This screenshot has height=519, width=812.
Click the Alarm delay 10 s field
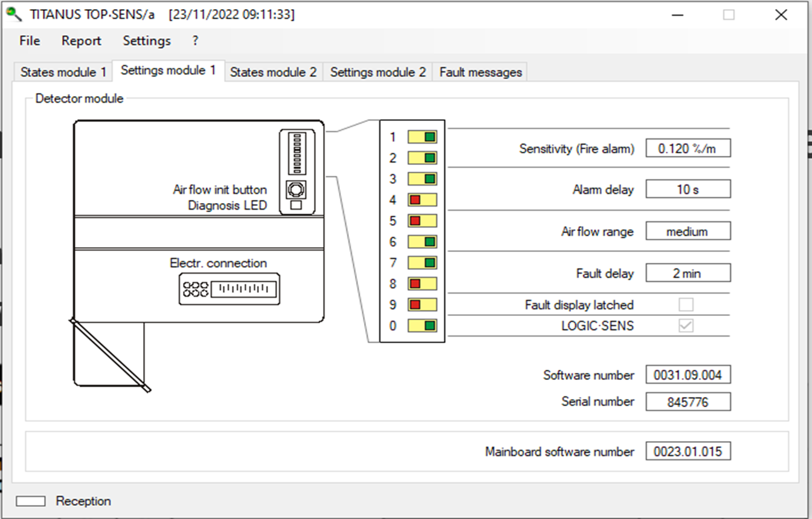pos(688,189)
